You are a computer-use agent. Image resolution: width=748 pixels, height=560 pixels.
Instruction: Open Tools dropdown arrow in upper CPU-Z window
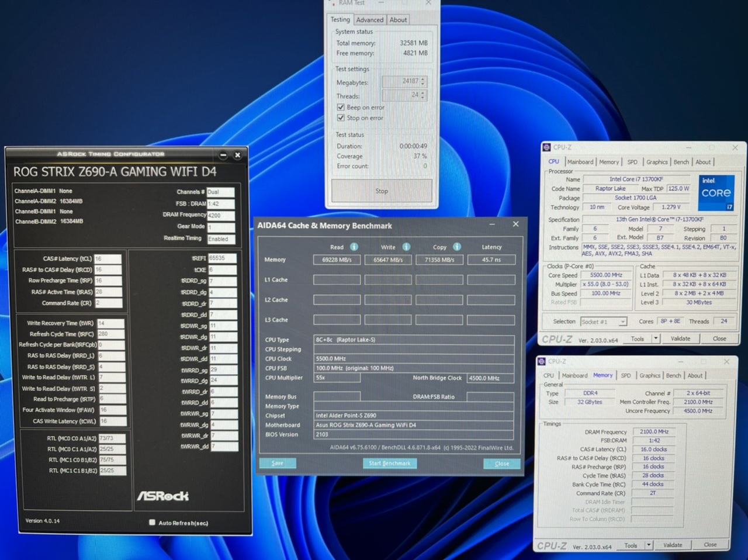point(656,338)
